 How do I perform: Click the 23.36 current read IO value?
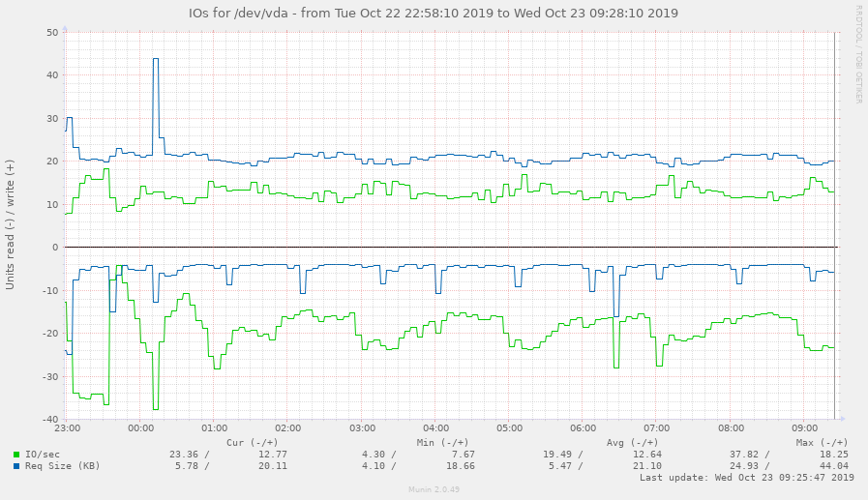pos(184,455)
